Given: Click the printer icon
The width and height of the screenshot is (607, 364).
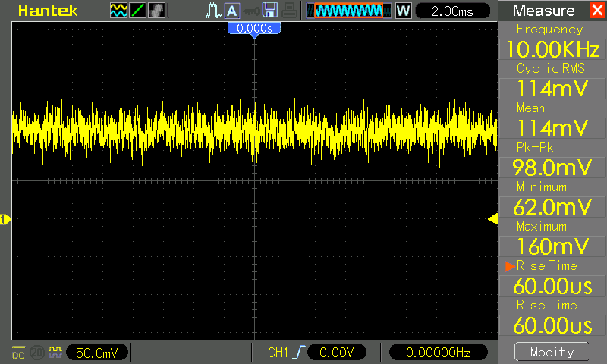Looking at the screenshot, I should pos(289,11).
